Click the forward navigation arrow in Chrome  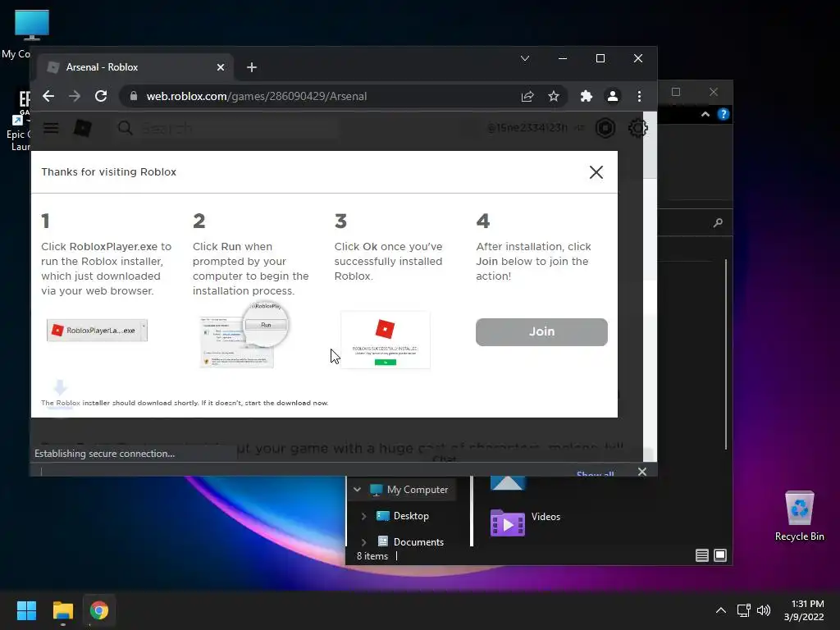[x=75, y=97]
